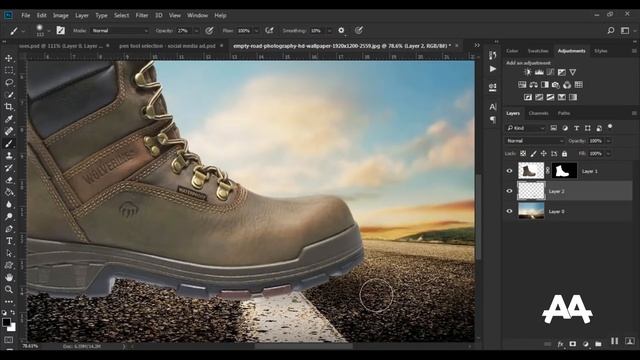Click the foreground color swatch

(x=6, y=322)
